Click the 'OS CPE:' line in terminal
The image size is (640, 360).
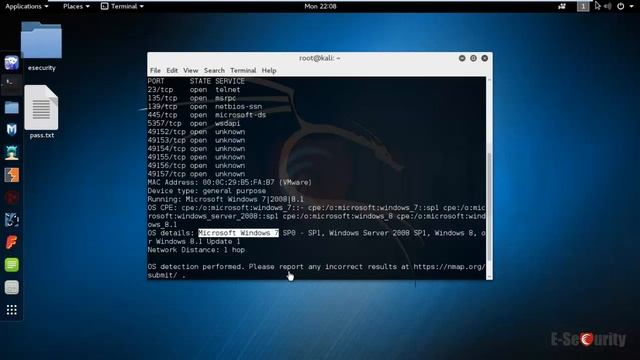tap(316, 208)
